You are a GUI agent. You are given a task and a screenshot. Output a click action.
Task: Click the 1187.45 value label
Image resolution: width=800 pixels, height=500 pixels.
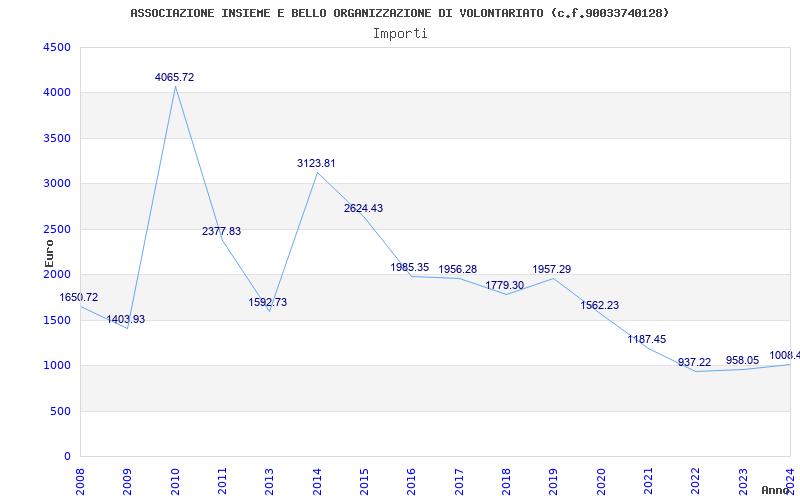coord(646,340)
